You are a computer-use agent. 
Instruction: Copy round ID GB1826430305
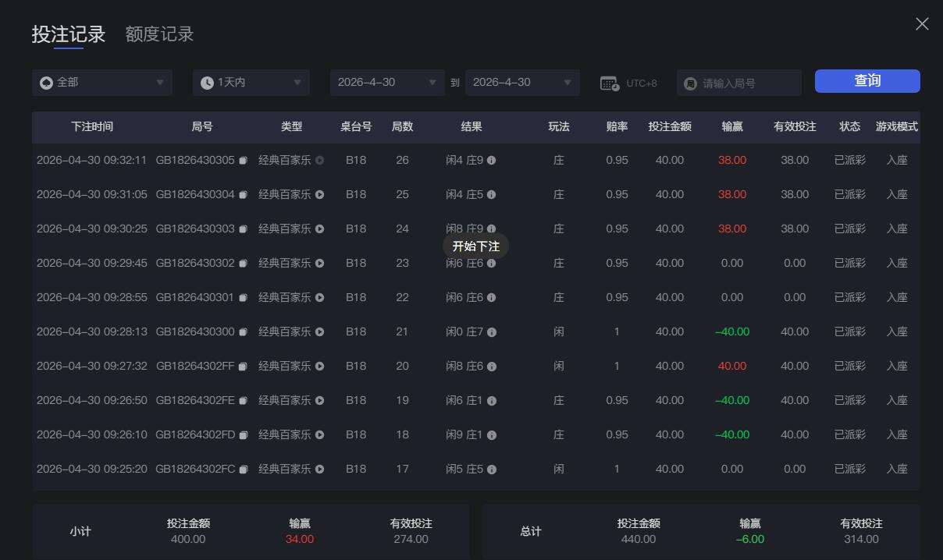click(243, 161)
